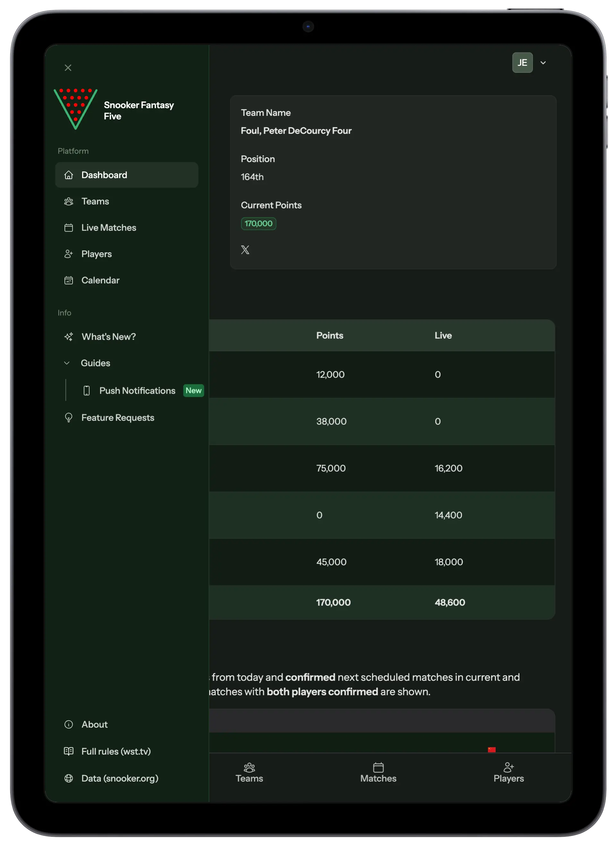This screenshot has height=847, width=616.
Task: Open Live Matches calendar icon
Action: 69,227
